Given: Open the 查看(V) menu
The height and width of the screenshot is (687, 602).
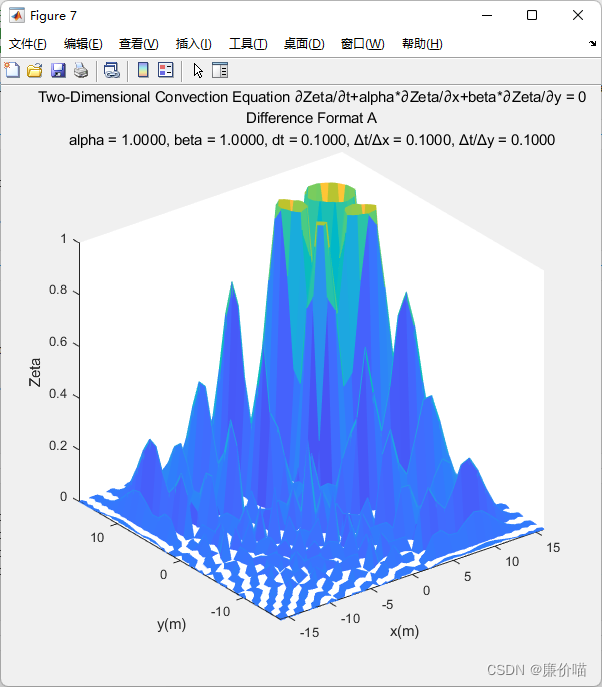Looking at the screenshot, I should tap(138, 44).
